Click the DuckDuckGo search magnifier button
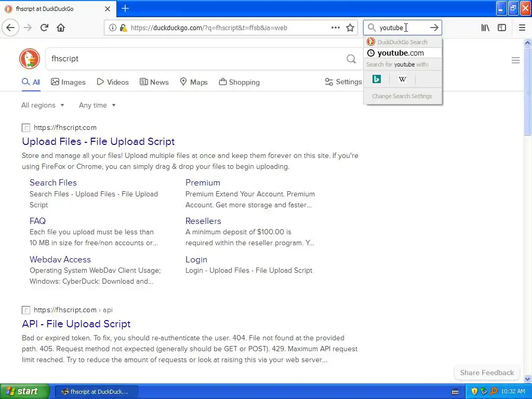532x399 pixels. (x=351, y=59)
